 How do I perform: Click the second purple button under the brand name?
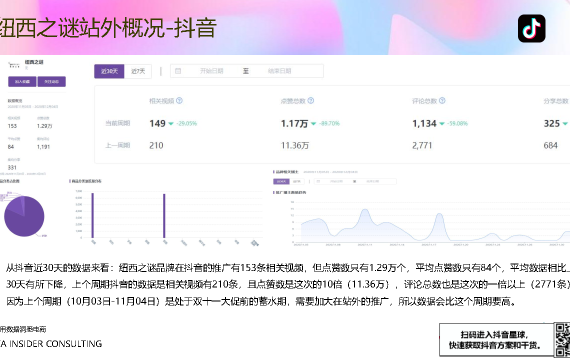pos(51,81)
